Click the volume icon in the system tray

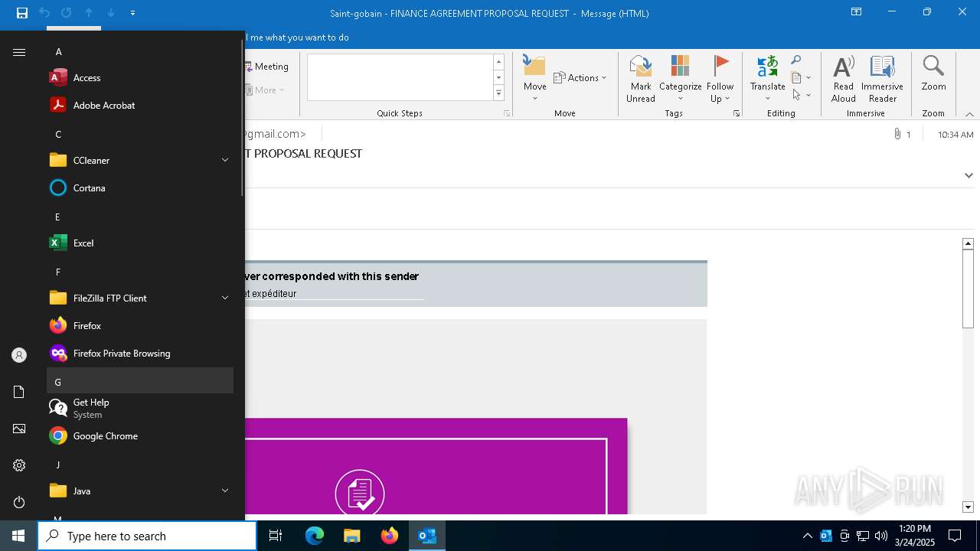point(880,536)
